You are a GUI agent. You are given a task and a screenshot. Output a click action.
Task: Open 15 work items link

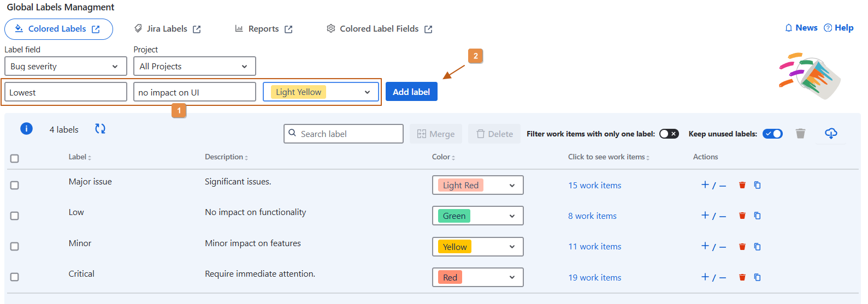pos(594,186)
